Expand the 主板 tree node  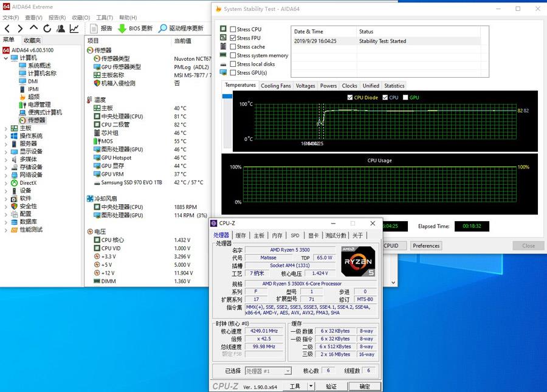[5, 128]
